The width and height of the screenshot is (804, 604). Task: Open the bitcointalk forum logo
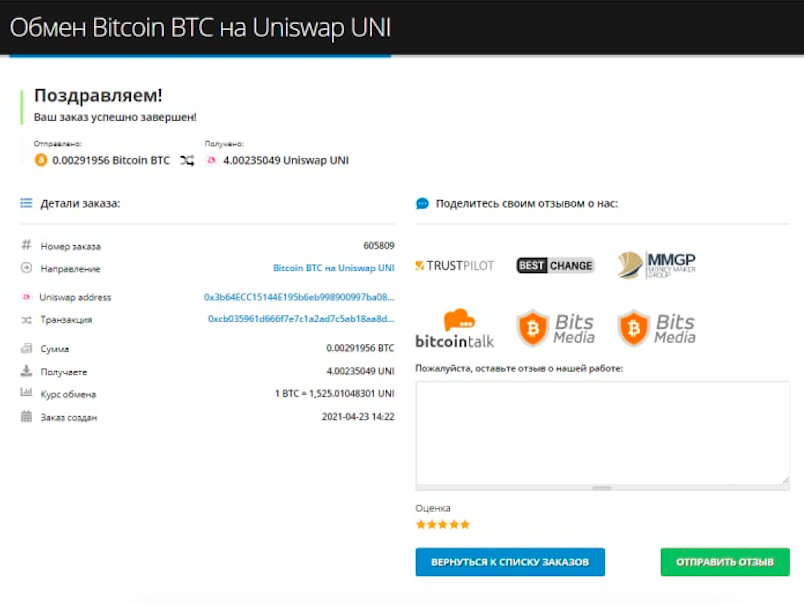click(x=454, y=329)
